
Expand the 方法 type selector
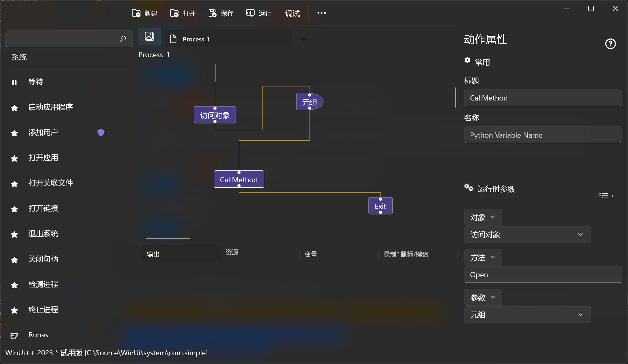(483, 257)
